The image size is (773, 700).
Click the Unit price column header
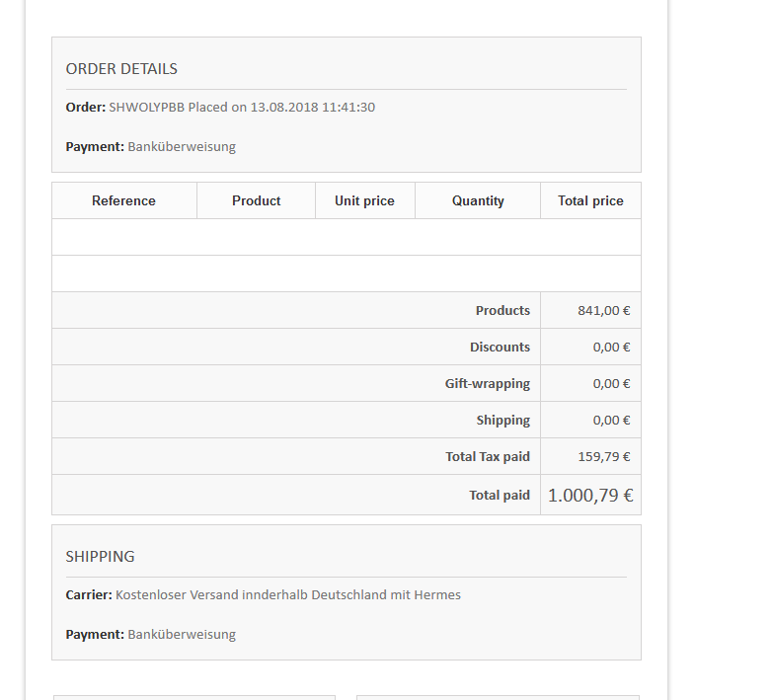364,200
